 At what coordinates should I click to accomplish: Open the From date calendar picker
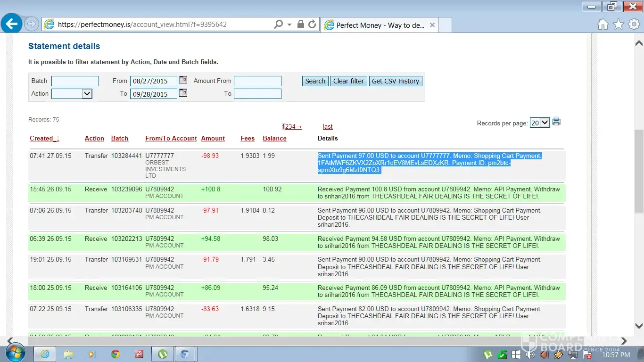(x=183, y=80)
